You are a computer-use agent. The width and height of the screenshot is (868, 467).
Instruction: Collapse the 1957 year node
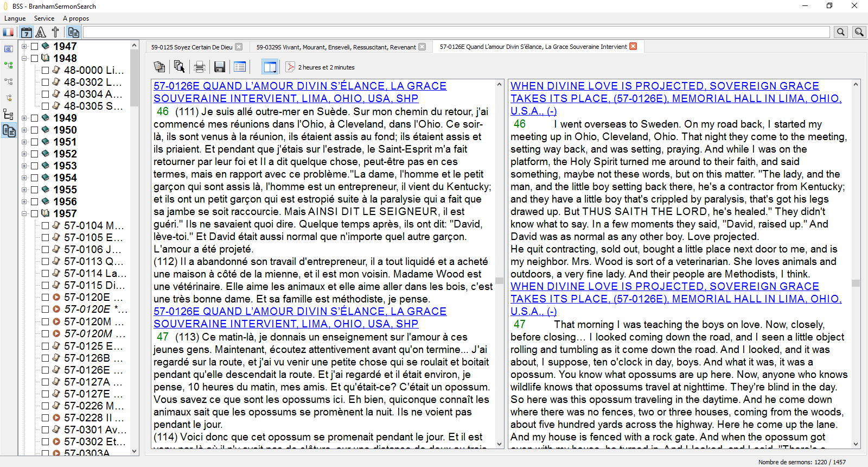[24, 213]
